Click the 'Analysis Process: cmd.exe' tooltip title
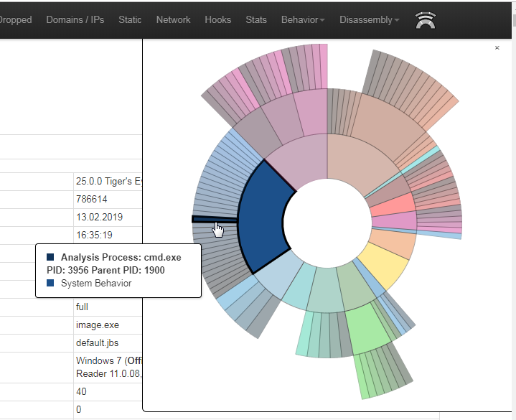516x420 pixels. point(121,258)
